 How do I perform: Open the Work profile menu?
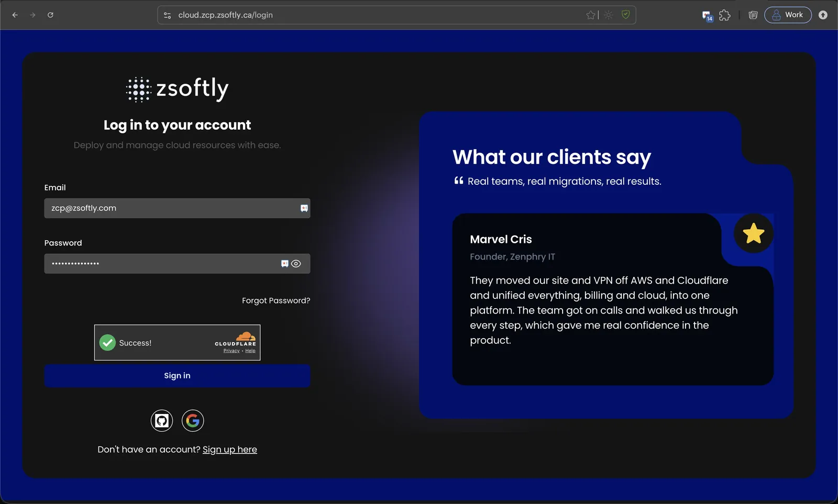[788, 15]
